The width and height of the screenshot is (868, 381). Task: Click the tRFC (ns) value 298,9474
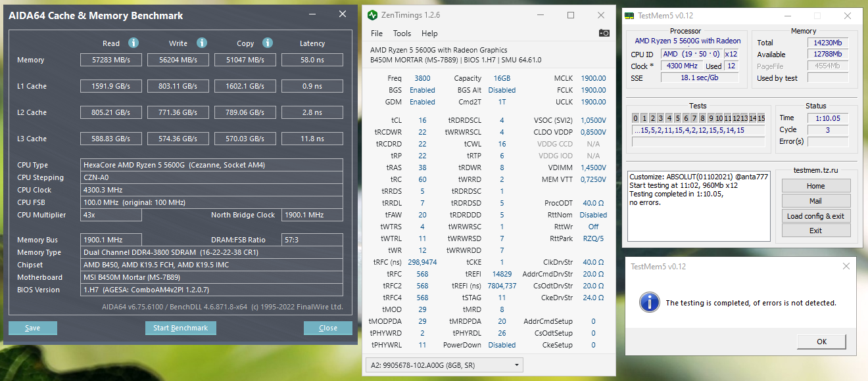tap(422, 262)
